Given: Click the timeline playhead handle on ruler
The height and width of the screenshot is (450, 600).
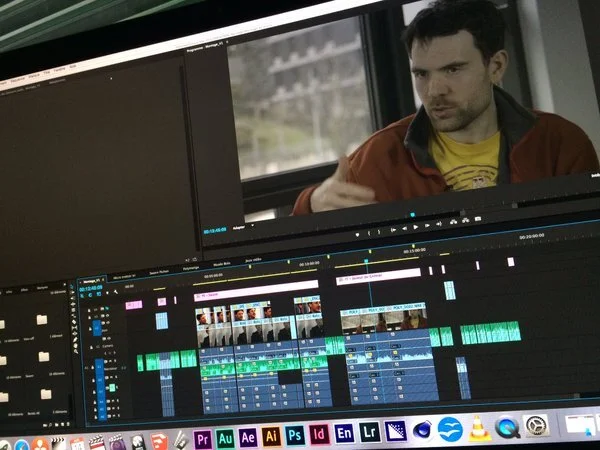Looking at the screenshot, I should (366, 261).
